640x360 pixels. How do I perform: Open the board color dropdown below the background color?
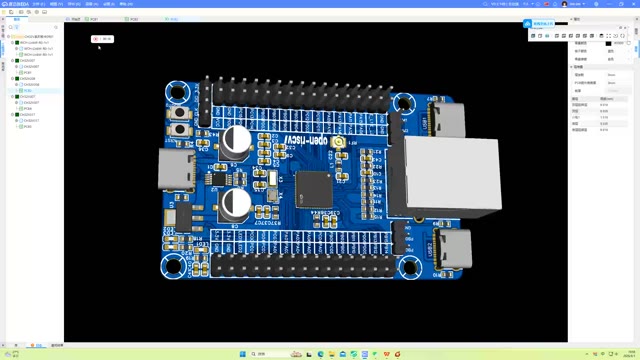(618, 51)
